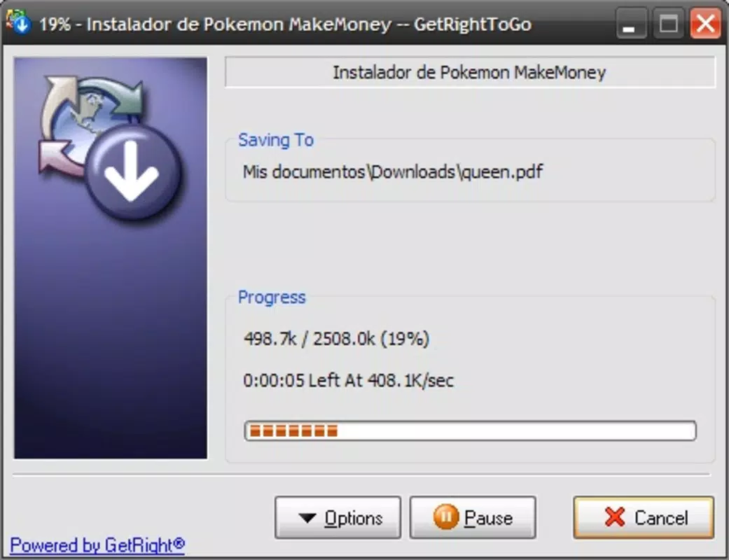Cancel the download
This screenshot has width=729, height=560.
[x=644, y=517]
